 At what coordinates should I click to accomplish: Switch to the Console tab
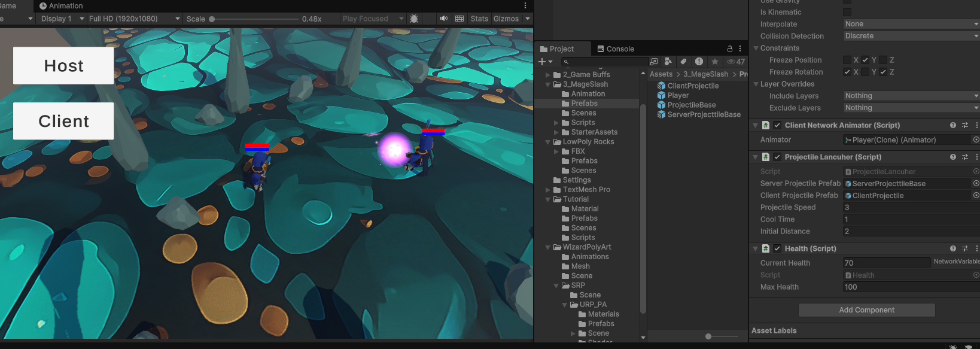coord(616,48)
